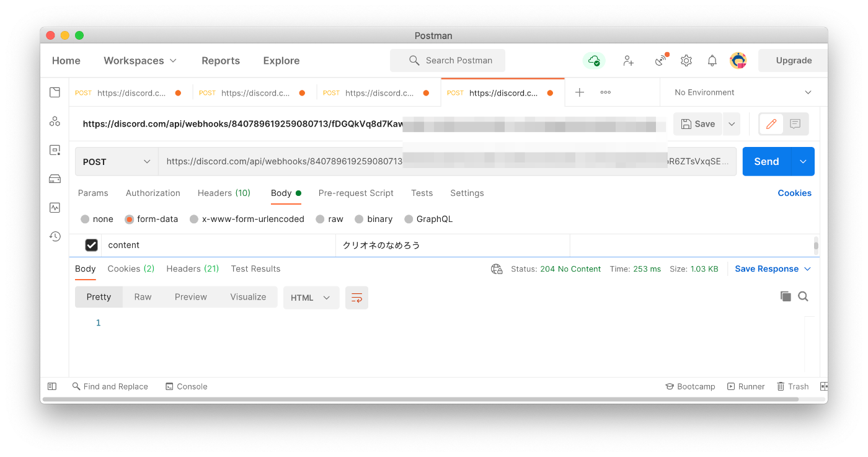This screenshot has width=868, height=457.
Task: Expand the Send button options arrow
Action: [803, 161]
